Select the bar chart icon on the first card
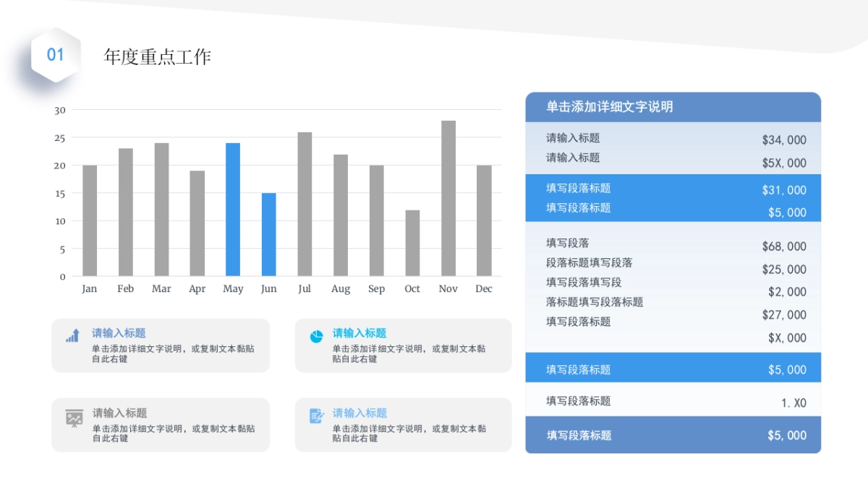Image resolution: width=868 pixels, height=488 pixels. (72, 335)
